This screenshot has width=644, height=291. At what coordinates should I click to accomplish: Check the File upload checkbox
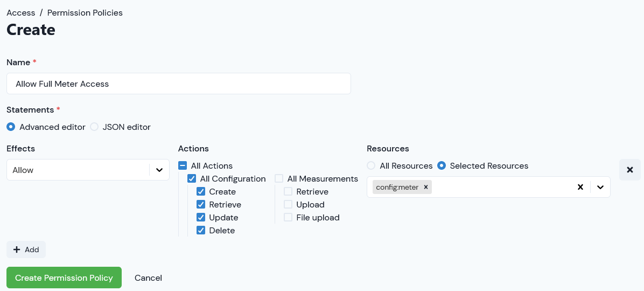coord(288,217)
